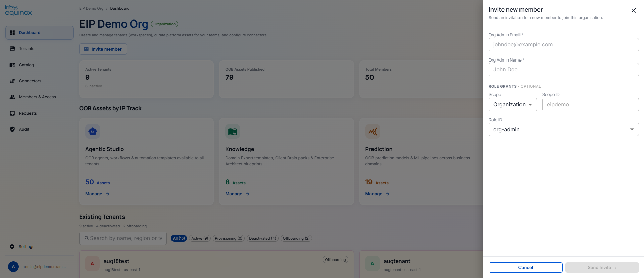Click the admin@eipdemo account email text
The width and height of the screenshot is (644, 278).
(x=44, y=267)
